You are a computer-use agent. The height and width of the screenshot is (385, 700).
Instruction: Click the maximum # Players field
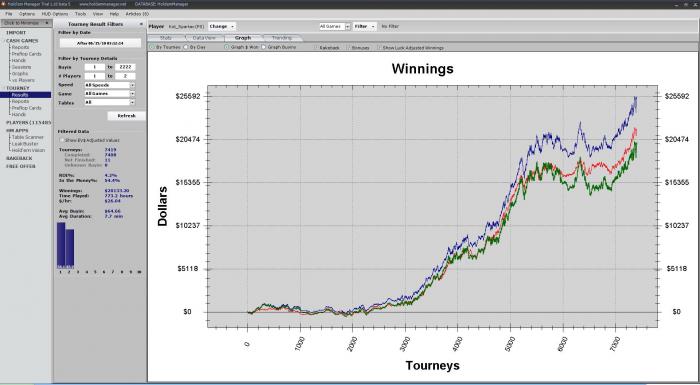coord(125,76)
